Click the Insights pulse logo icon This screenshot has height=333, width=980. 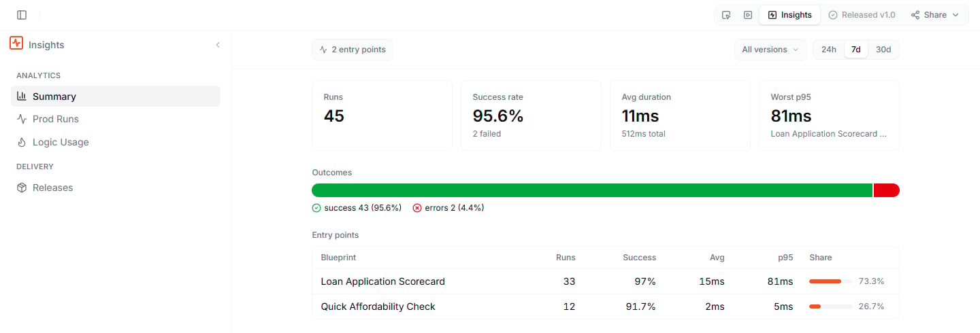tap(16, 43)
